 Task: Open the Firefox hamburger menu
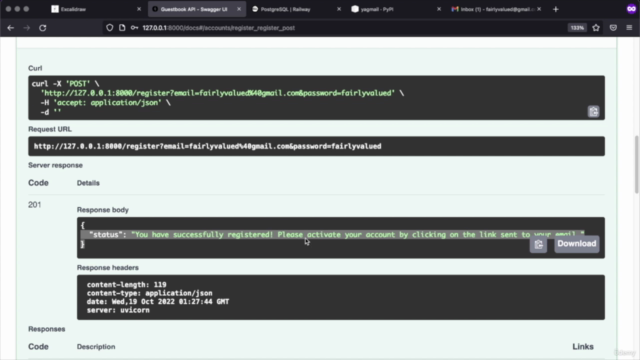tap(629, 28)
